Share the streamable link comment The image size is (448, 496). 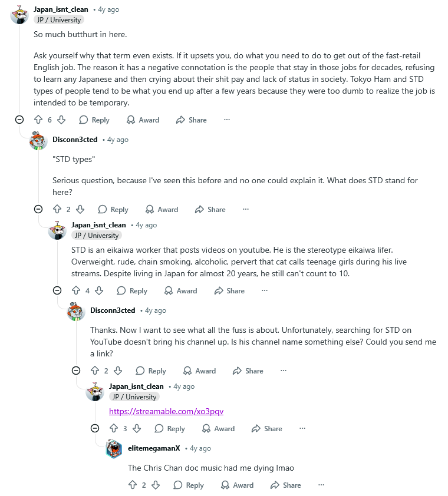click(266, 428)
